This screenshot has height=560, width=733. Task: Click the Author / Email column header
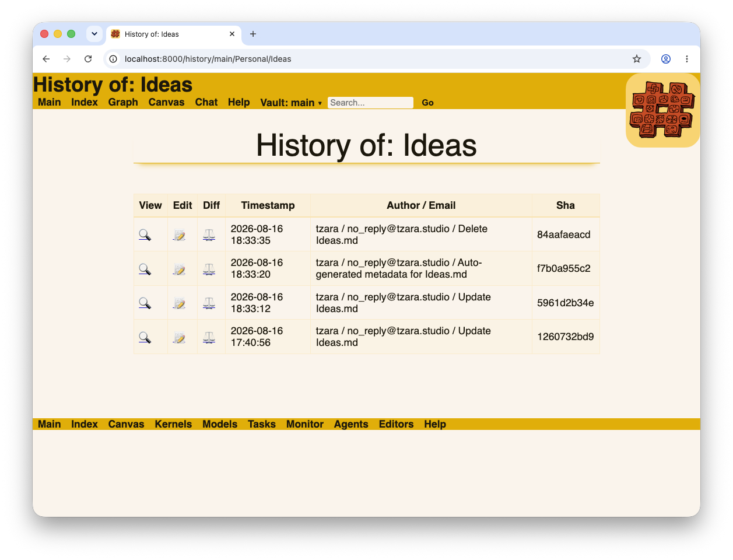[x=421, y=205]
